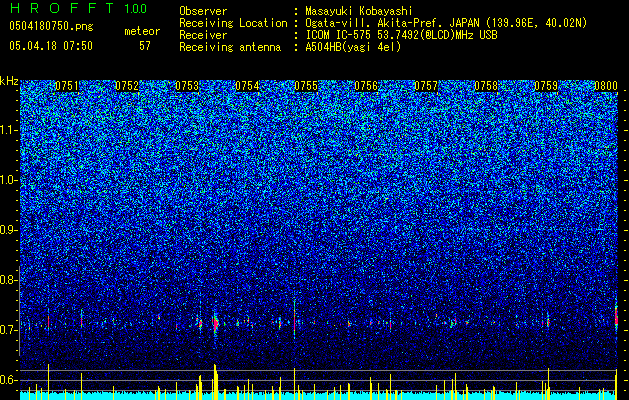
Task: Click the 0.6 frequency axis label
Action: [8, 380]
